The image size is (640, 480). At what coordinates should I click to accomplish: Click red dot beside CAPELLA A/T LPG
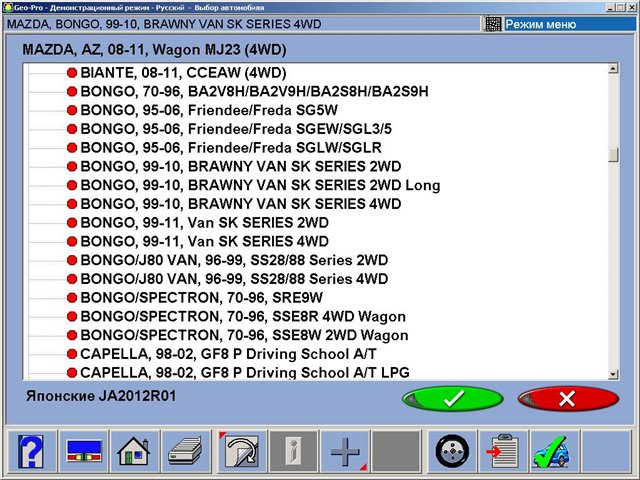72,373
